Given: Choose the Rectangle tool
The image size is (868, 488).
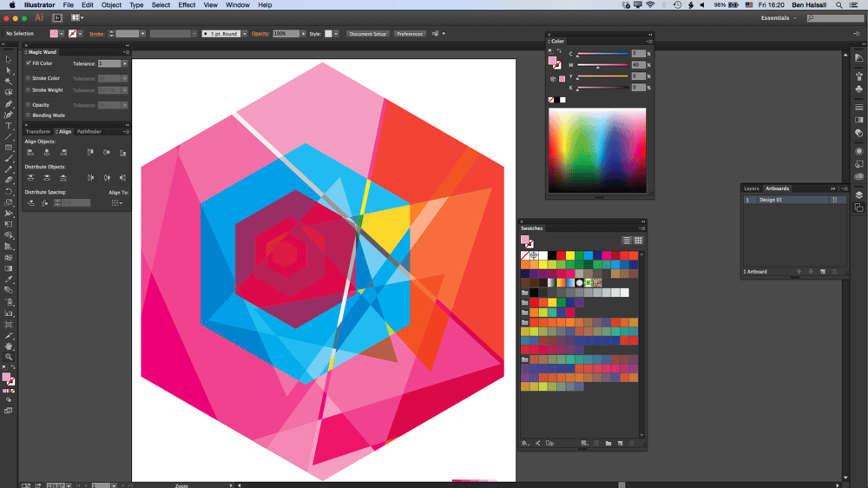Looking at the screenshot, I should point(9,148).
